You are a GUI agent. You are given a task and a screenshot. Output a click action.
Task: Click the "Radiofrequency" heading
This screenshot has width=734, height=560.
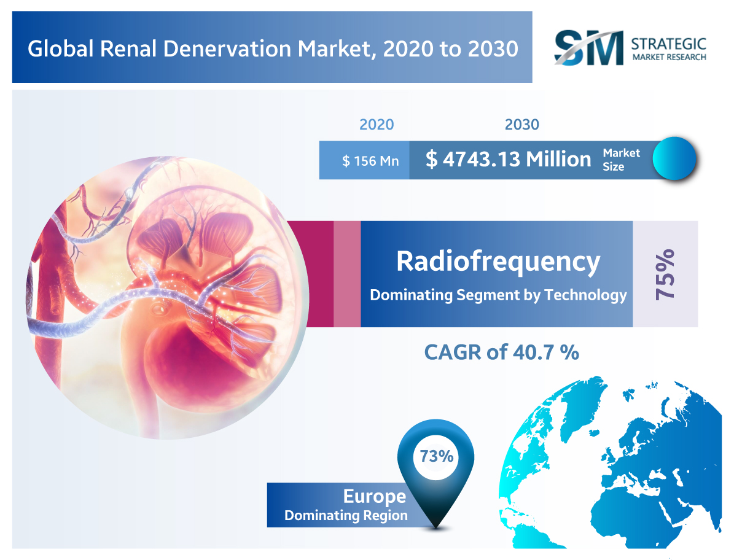498,262
